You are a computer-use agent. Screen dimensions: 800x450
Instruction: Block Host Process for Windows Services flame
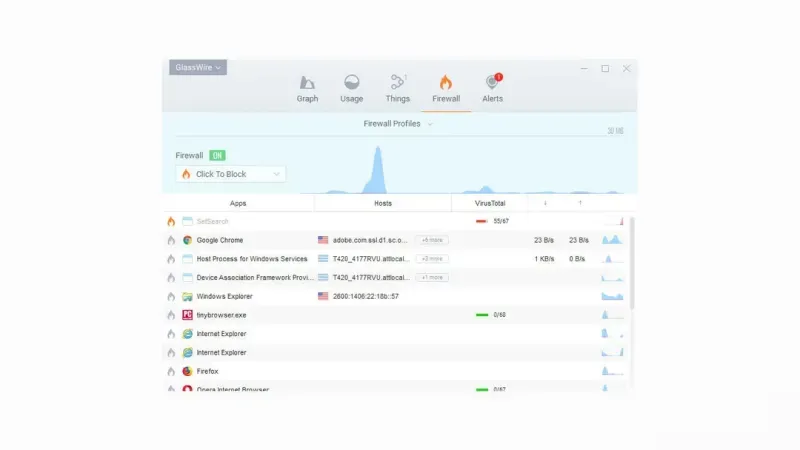(171, 259)
